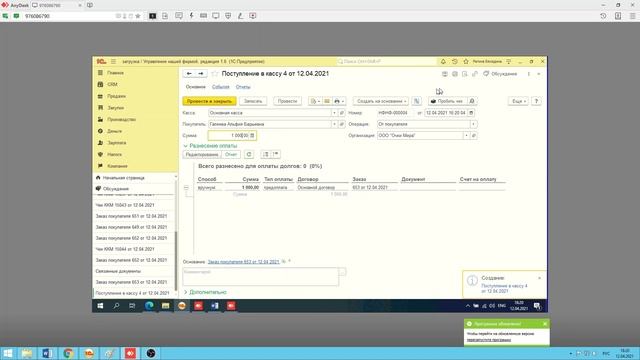Viewport: 640px width, 360px height.
Task: Click the 1C hamburger menu icon
Action: 113,62
